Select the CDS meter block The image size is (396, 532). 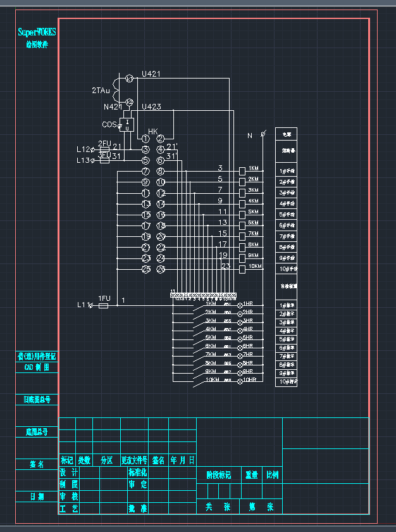tap(127, 125)
